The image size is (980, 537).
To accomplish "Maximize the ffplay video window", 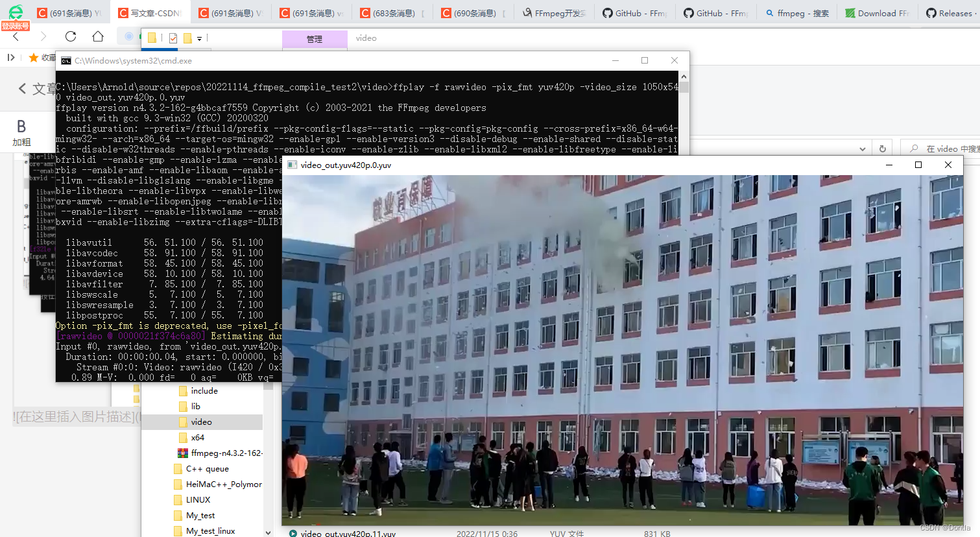I will (x=918, y=165).
